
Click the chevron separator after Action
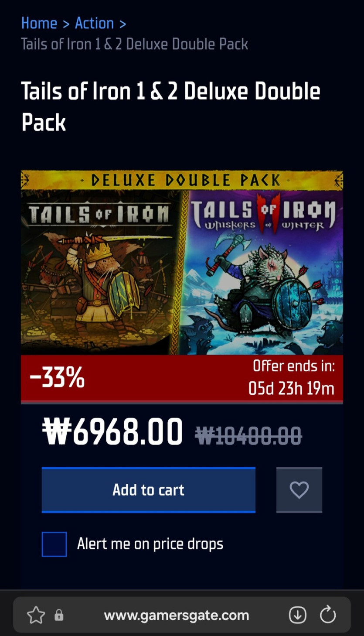pos(122,24)
